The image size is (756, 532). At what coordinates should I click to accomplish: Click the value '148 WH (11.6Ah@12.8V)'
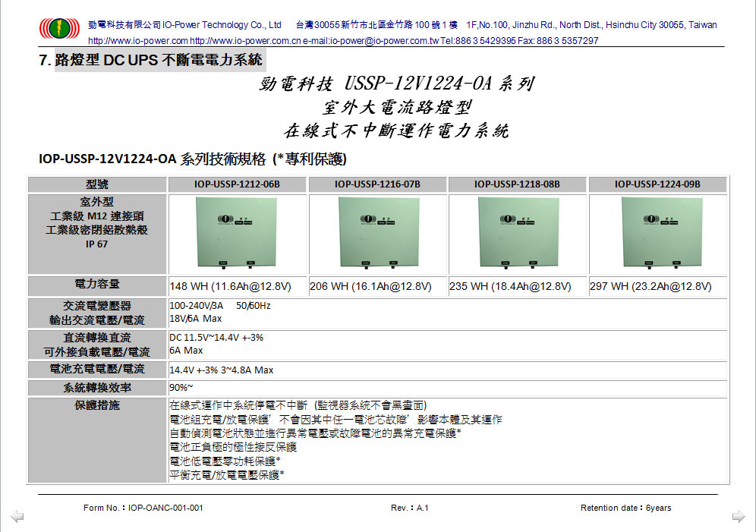(231, 287)
